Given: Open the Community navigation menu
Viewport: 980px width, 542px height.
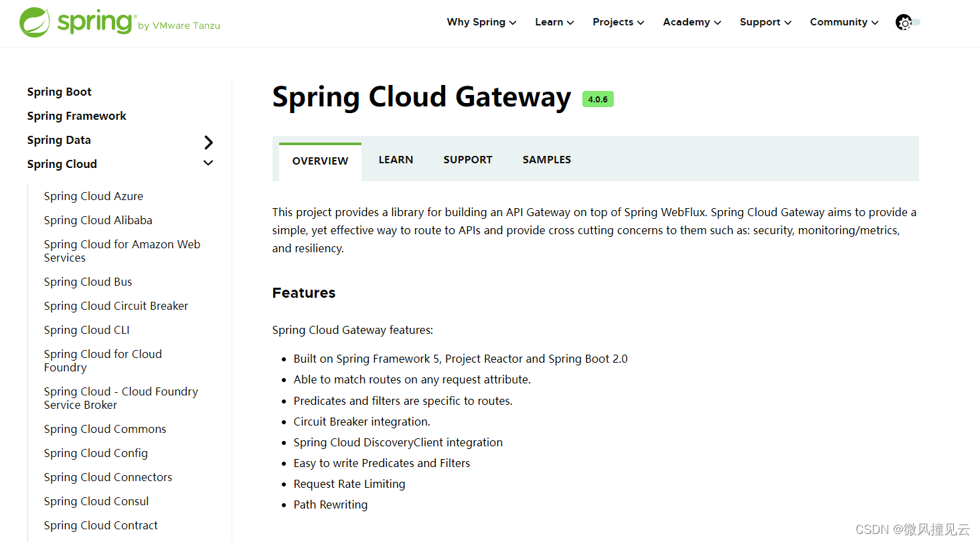Looking at the screenshot, I should coord(843,22).
